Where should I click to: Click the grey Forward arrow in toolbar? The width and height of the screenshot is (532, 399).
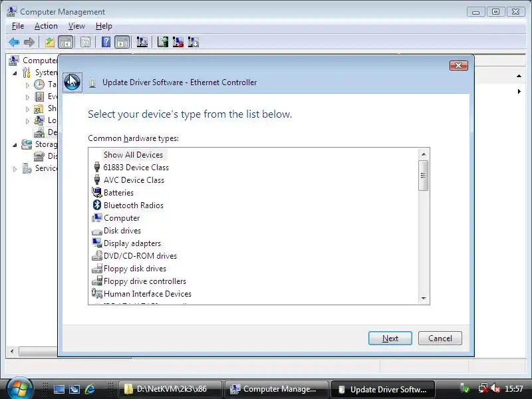tap(29, 43)
